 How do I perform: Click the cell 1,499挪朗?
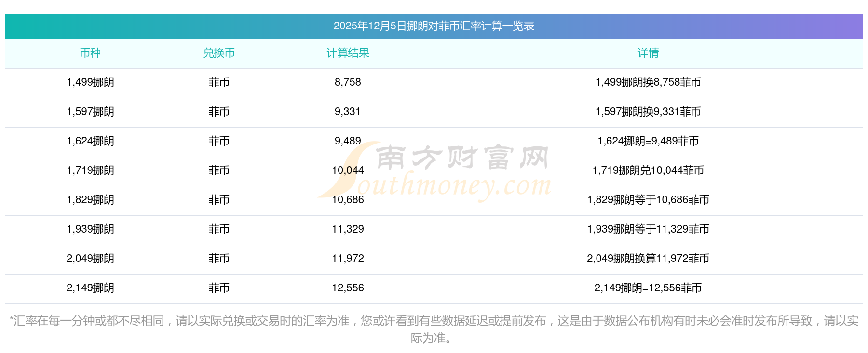[90, 82]
